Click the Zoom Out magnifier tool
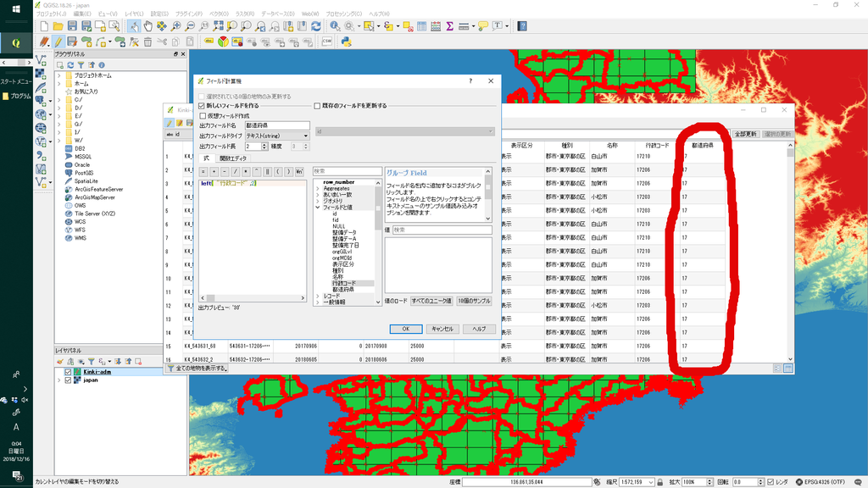This screenshot has width=868, height=488. click(190, 26)
